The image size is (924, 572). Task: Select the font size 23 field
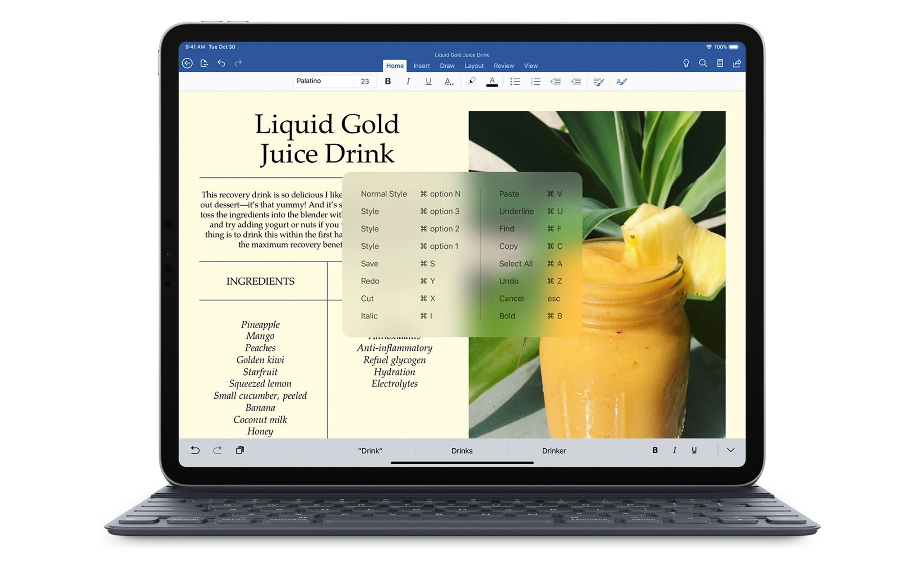pos(368,82)
